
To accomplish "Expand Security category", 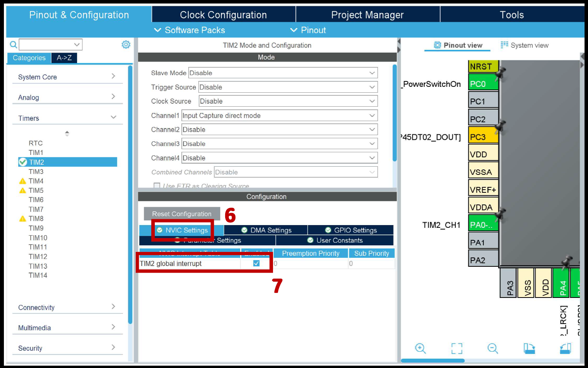I will 67,348.
